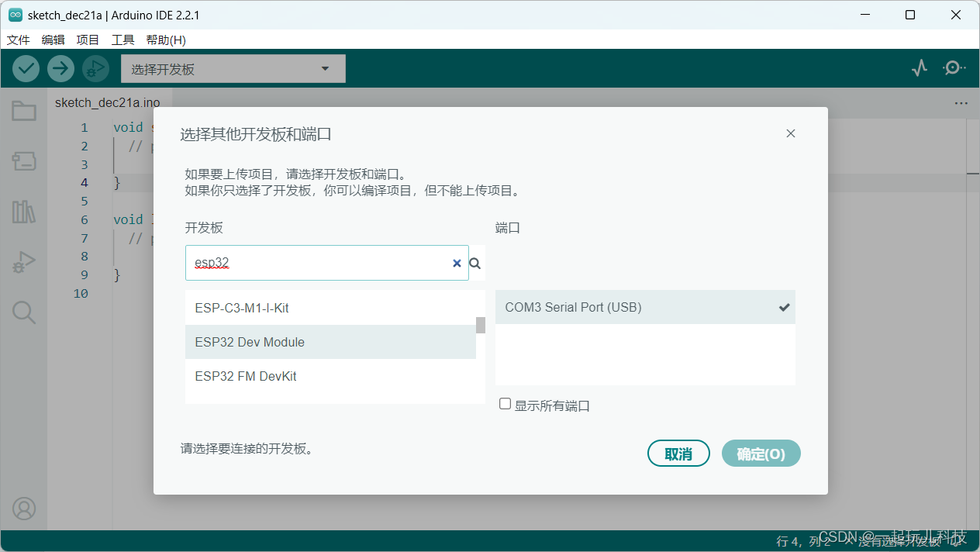
Task: Open the Library Manager sidebar icon
Action: point(24,212)
